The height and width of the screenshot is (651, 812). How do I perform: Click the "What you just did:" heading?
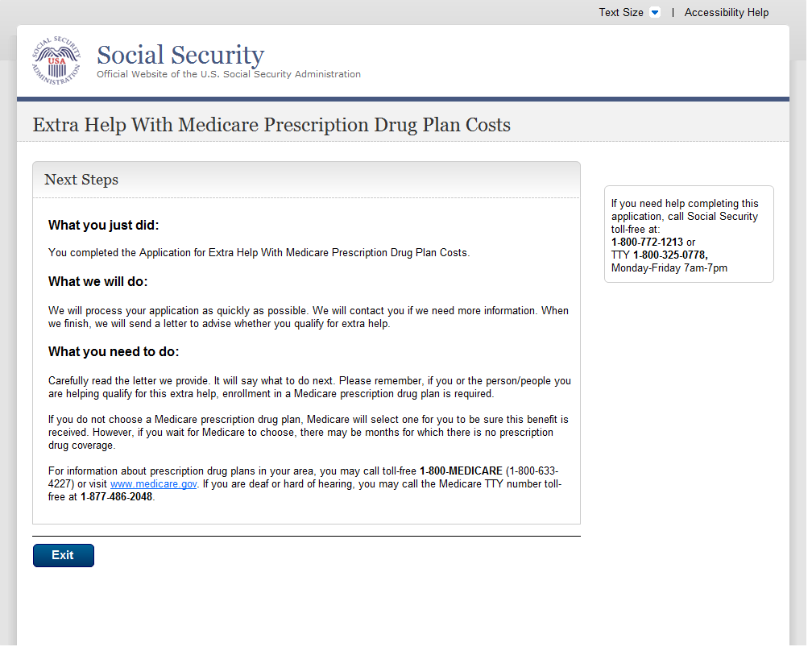tap(104, 226)
